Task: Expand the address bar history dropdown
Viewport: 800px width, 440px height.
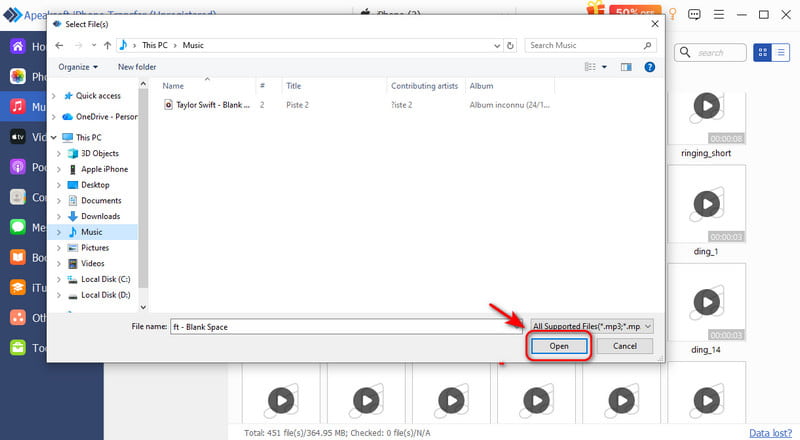Action: [497, 45]
